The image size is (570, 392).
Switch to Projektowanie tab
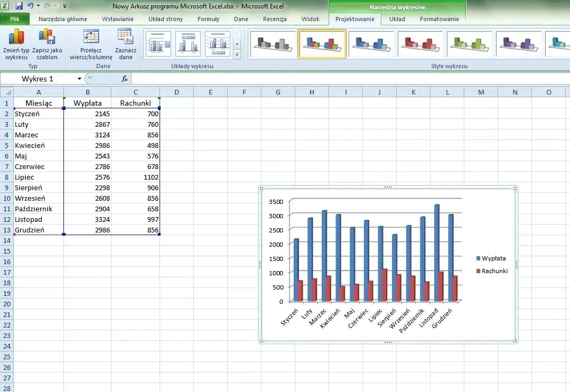[x=354, y=19]
